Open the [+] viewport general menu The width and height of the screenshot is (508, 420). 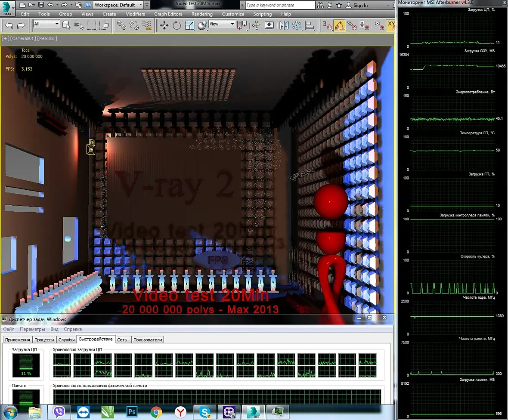pyautogui.click(x=6, y=38)
